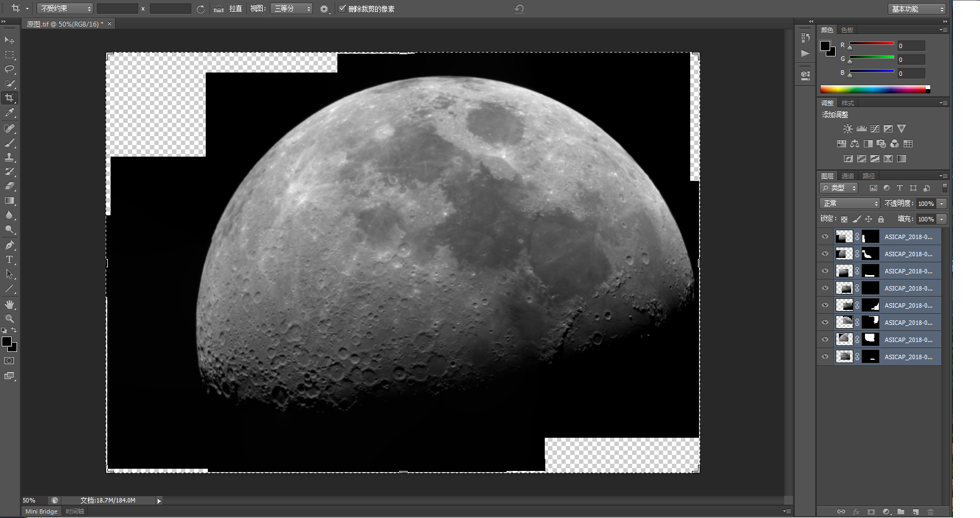The image size is (980, 518).
Task: Select the Brush tool
Action: click(9, 143)
